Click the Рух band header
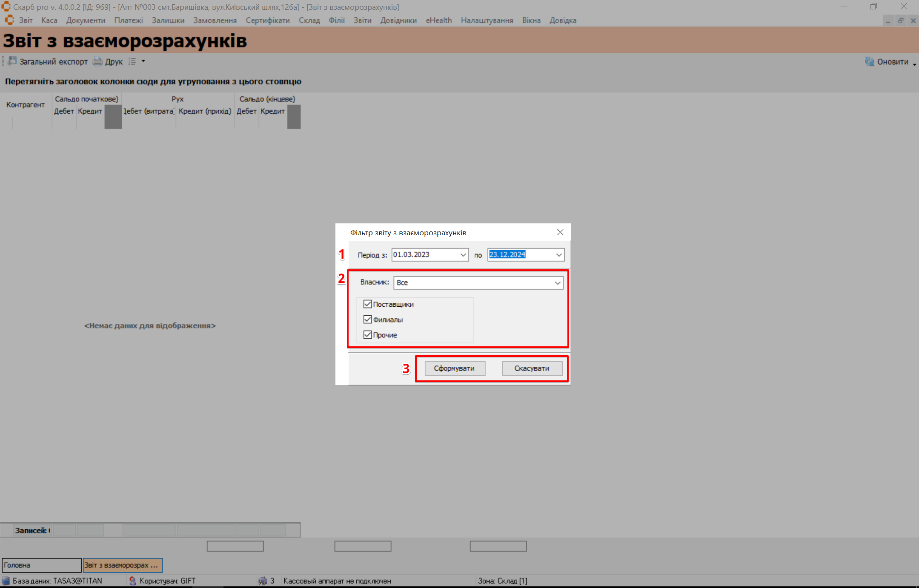 point(178,99)
